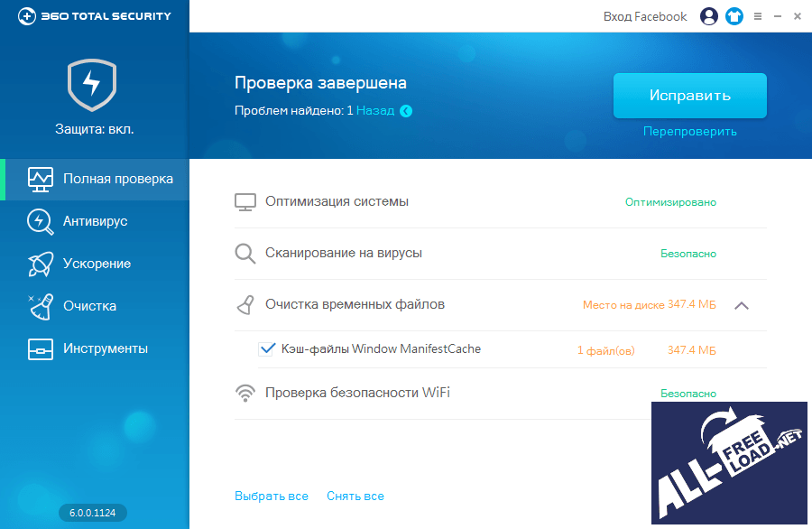
Task: Click the broom icon for Очистка временных файлов
Action: click(245, 305)
